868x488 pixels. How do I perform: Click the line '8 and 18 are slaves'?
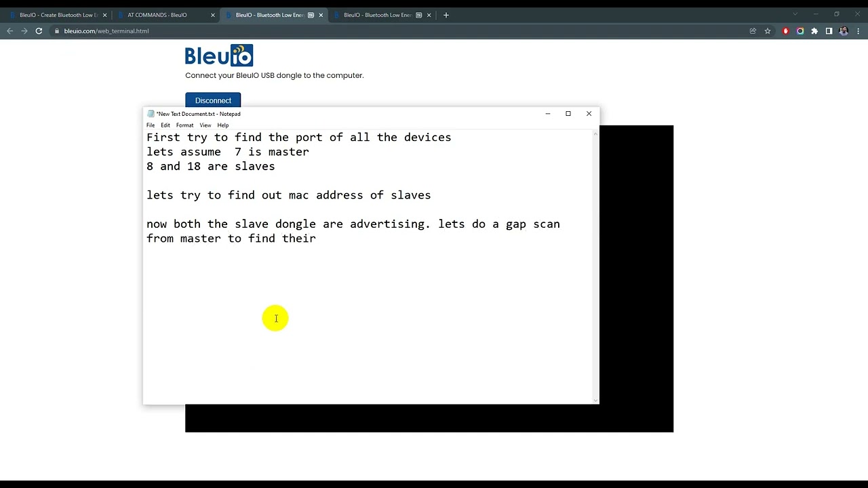tap(211, 166)
